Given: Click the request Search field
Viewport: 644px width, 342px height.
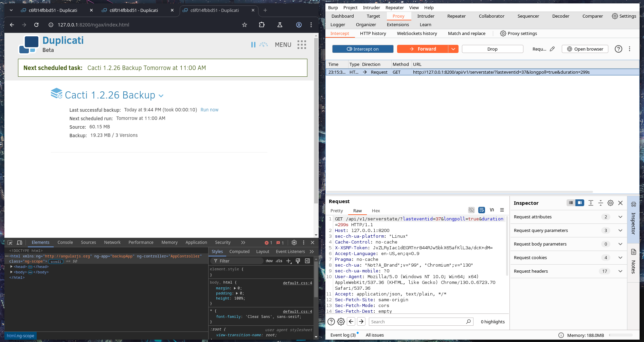Looking at the screenshot, I should (x=421, y=322).
